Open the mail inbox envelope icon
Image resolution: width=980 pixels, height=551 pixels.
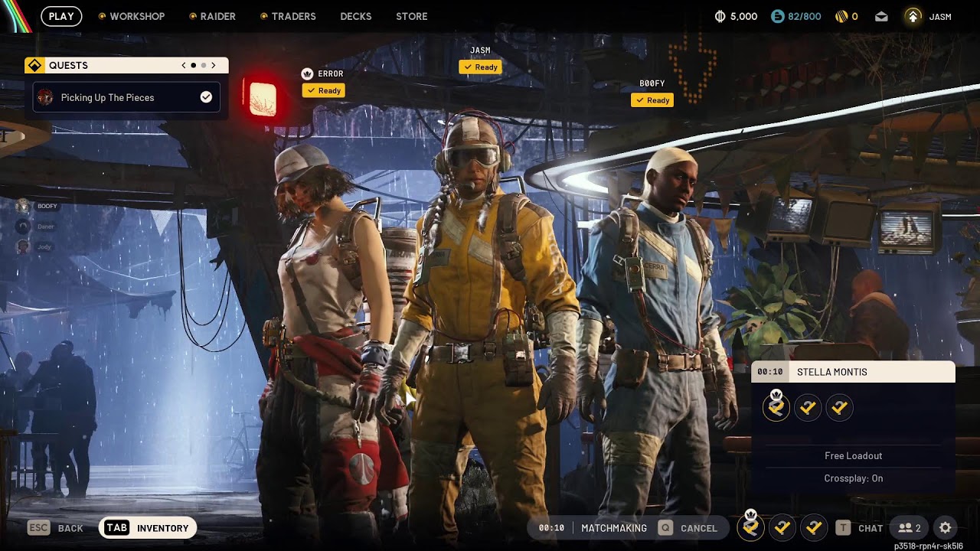(881, 16)
